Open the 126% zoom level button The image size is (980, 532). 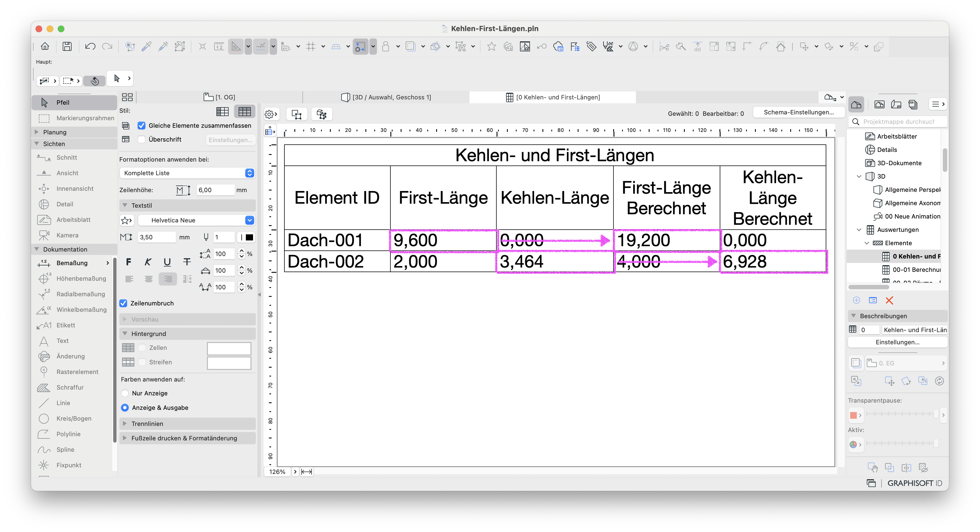pyautogui.click(x=277, y=471)
